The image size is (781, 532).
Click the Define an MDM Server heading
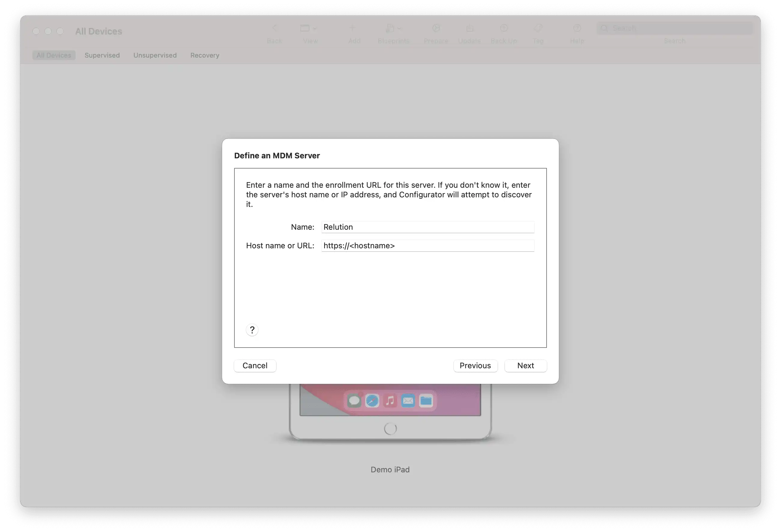277,156
